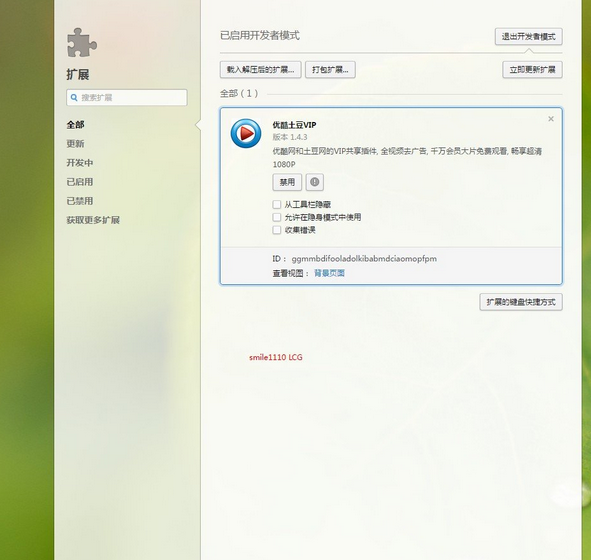
Task: Show 已启用 extensions
Action: click(x=80, y=182)
